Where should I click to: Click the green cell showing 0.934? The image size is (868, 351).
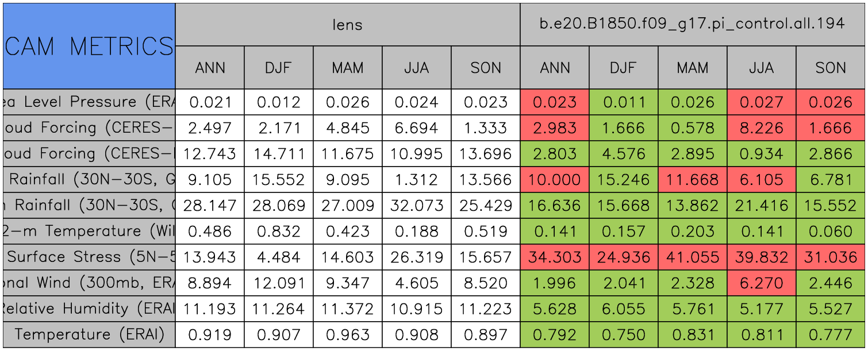(x=762, y=154)
